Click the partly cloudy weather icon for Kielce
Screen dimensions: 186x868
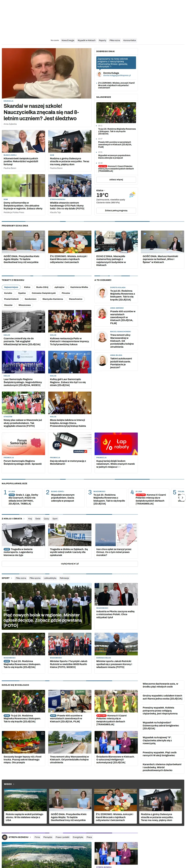[132, 194]
